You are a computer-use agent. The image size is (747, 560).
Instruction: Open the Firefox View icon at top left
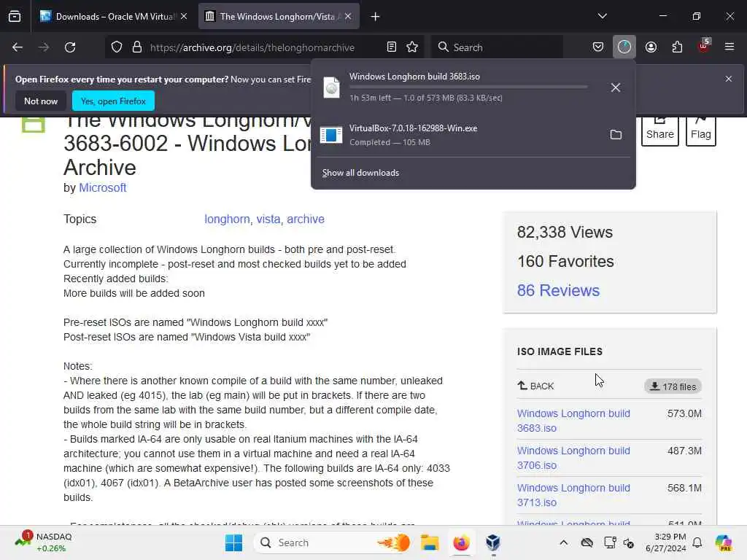tap(15, 17)
